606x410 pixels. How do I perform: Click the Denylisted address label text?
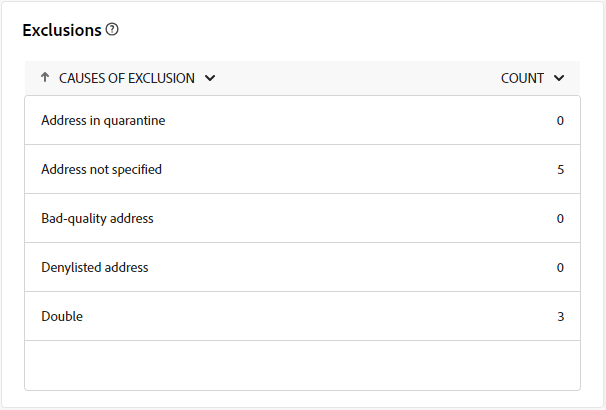[x=95, y=267]
